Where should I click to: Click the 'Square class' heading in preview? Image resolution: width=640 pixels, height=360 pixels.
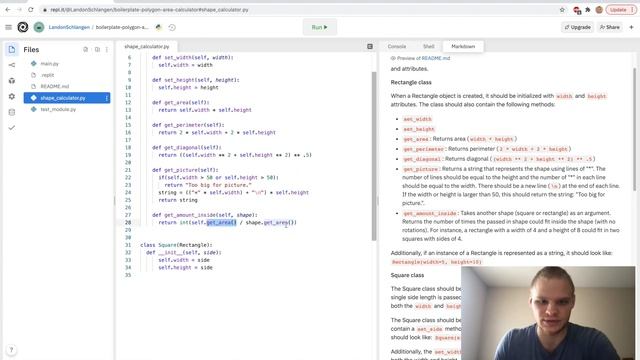(x=407, y=275)
